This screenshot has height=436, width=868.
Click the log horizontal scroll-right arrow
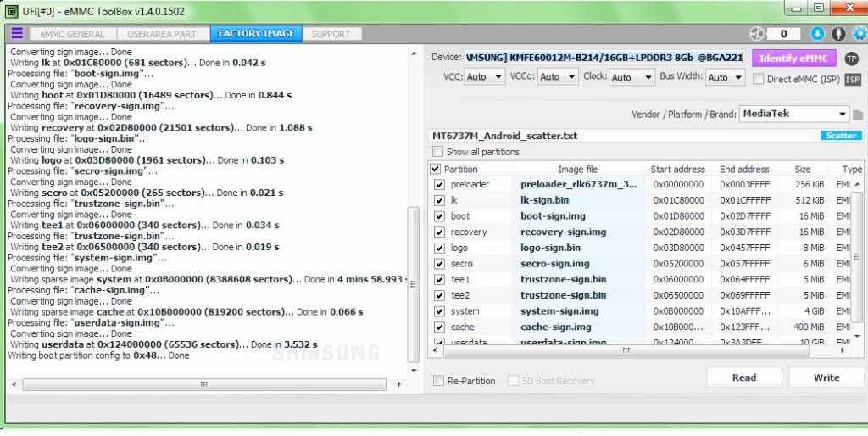click(399, 384)
